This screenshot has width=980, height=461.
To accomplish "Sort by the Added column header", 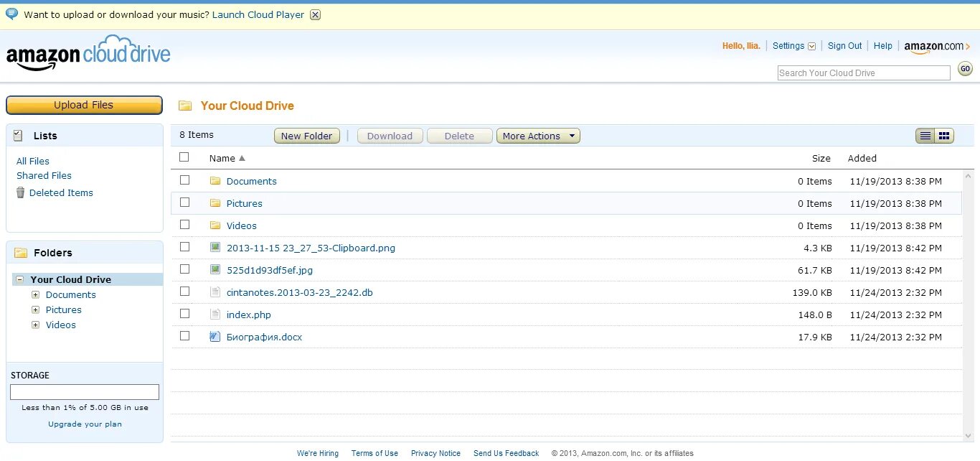I will pyautogui.click(x=862, y=158).
